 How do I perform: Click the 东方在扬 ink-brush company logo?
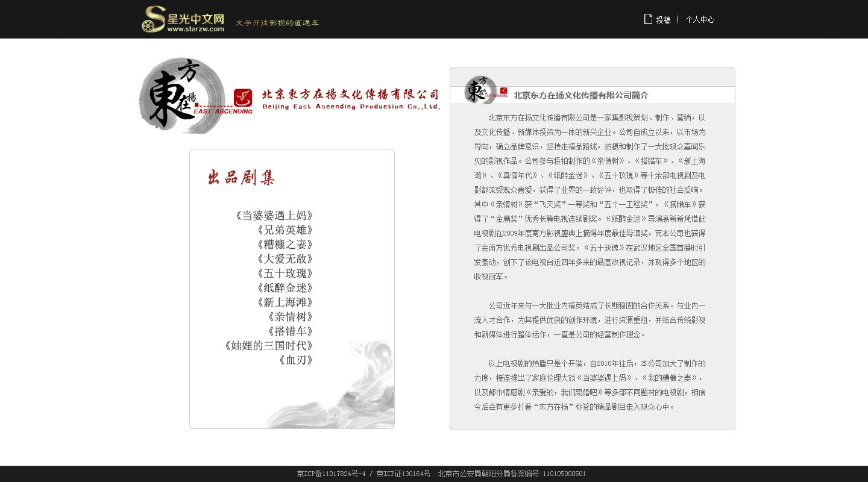pyautogui.click(x=182, y=95)
